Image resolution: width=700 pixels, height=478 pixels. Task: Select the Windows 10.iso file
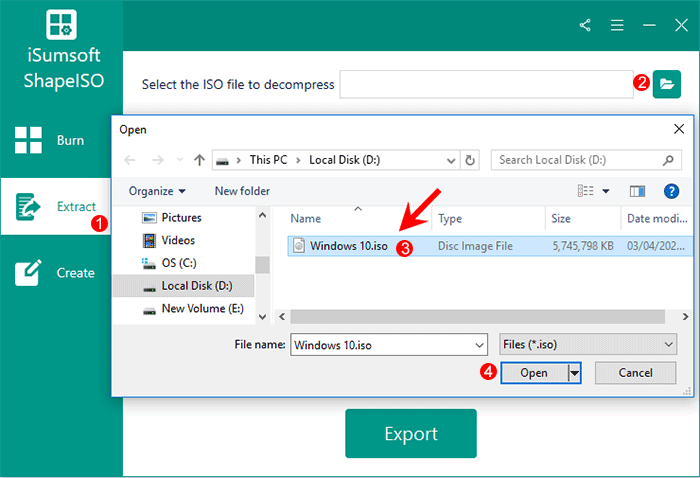tap(489, 246)
